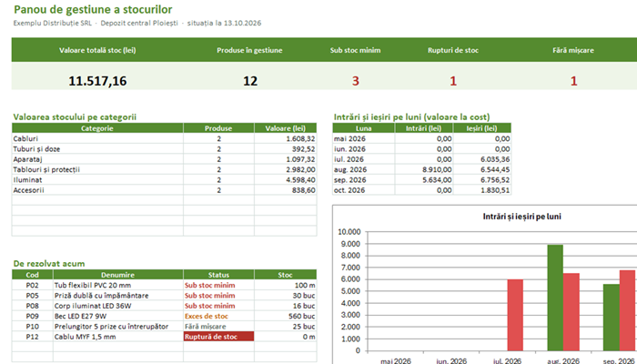
Task: Click the red 'Ruptură de stoc' status cell
Action: pyautogui.click(x=218, y=337)
